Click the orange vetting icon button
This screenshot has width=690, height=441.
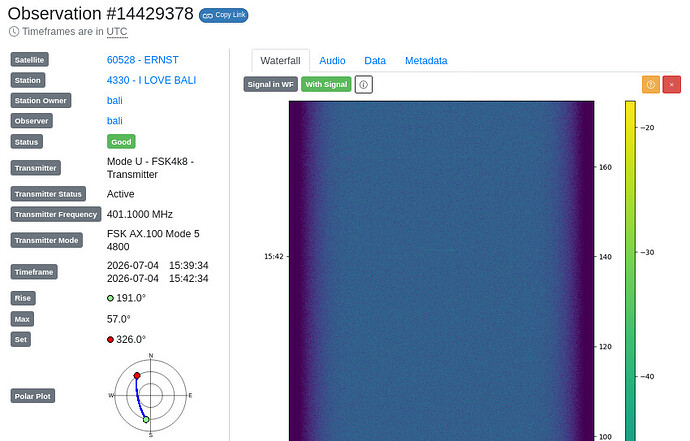pos(650,85)
